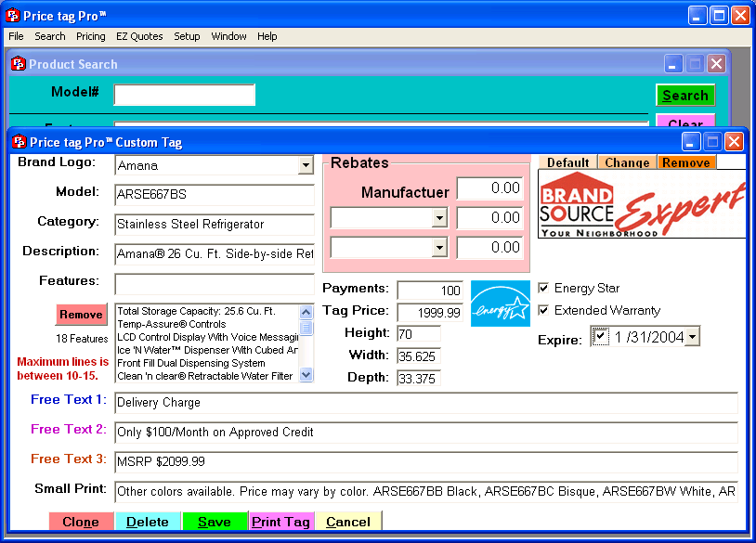Screen dimensions: 756x543
Task: Click the Model# field in Product Search
Action: (x=184, y=95)
